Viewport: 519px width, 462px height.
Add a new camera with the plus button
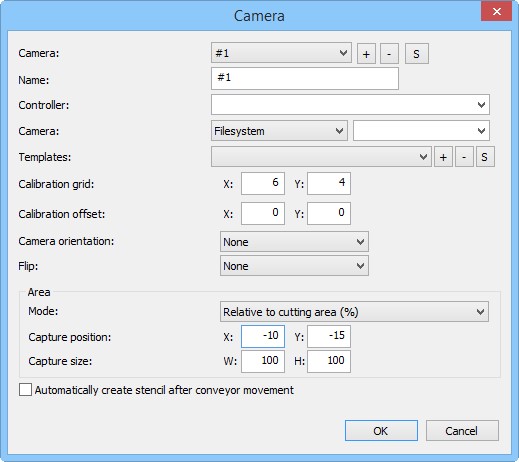(366, 54)
